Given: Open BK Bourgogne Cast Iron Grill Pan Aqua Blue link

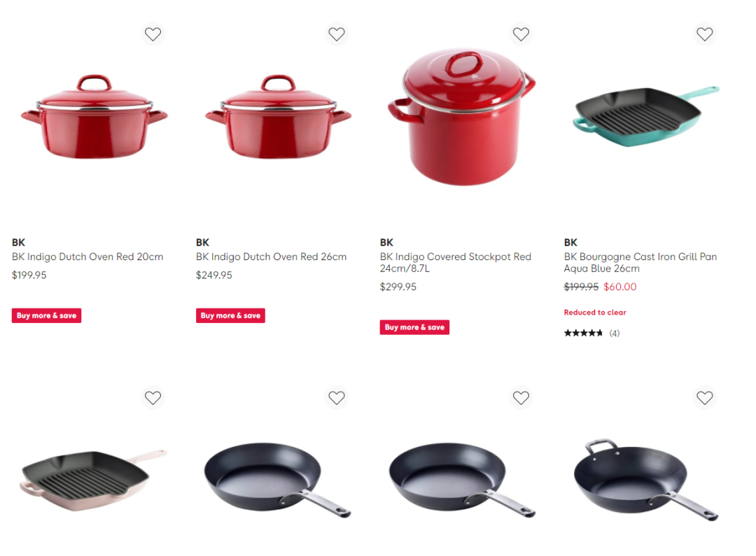Looking at the screenshot, I should pos(640,262).
